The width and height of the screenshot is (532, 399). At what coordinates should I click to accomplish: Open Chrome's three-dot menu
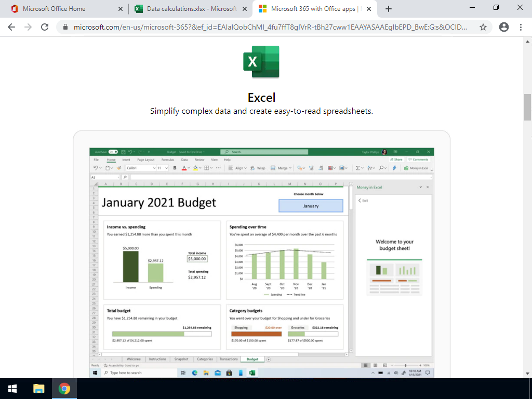pyautogui.click(x=521, y=27)
